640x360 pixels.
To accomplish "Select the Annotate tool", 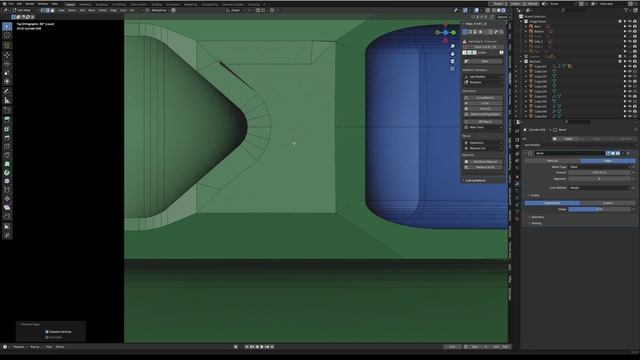I will tap(7, 91).
